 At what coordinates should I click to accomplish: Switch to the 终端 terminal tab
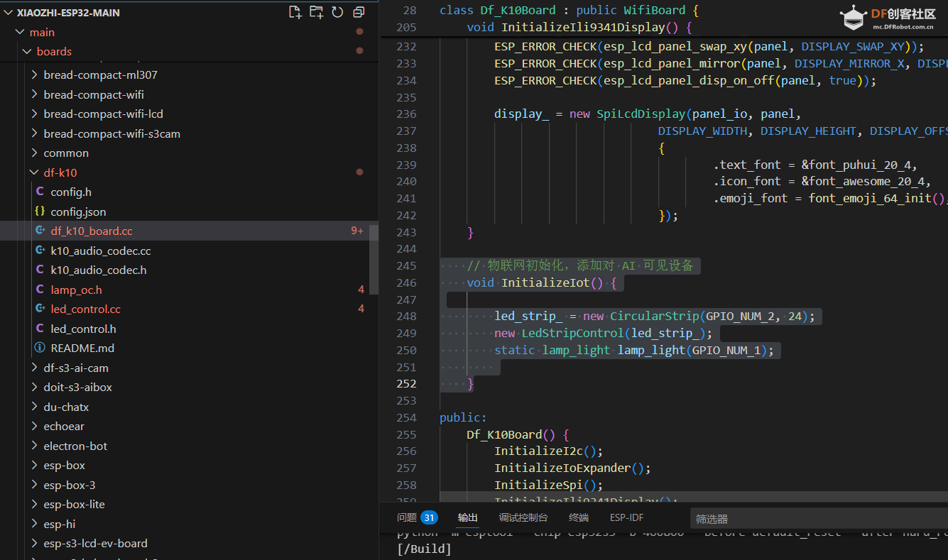[x=579, y=517]
